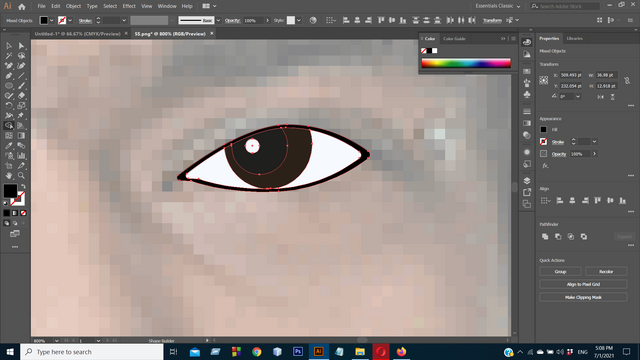The height and width of the screenshot is (360, 640).
Task: Switch to Untitled-1 document tab
Action: click(78, 34)
